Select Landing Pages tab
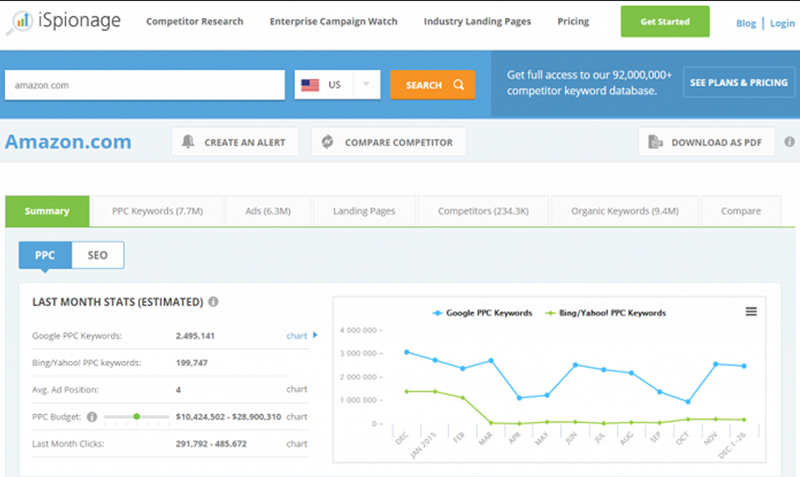Image resolution: width=800 pixels, height=477 pixels. (364, 211)
